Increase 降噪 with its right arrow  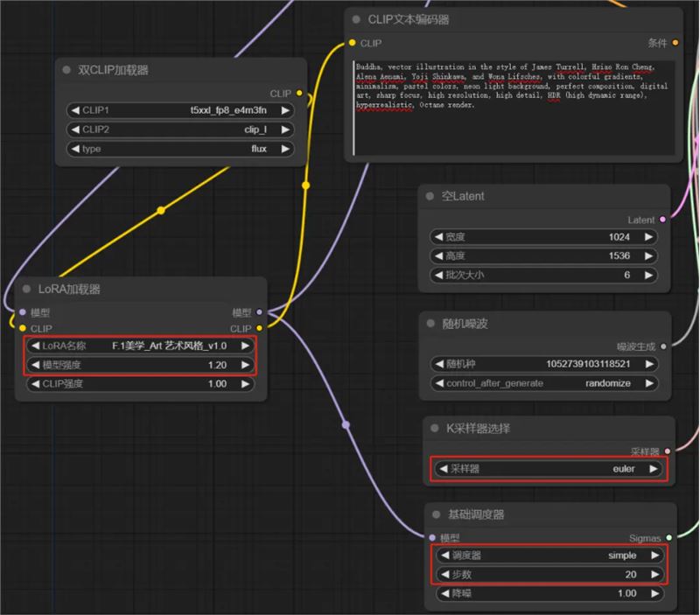[x=654, y=593]
